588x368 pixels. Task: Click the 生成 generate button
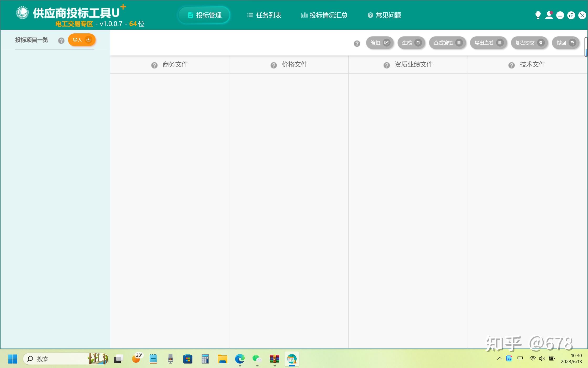point(411,43)
